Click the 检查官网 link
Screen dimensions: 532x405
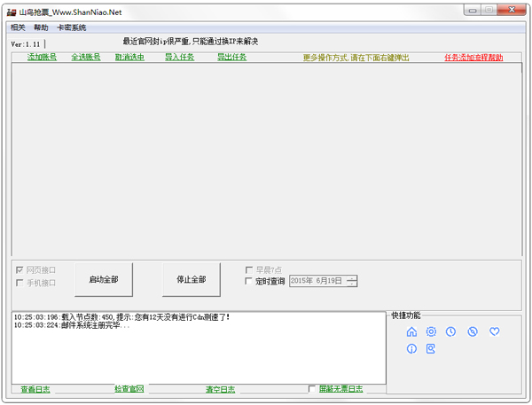pyautogui.click(x=129, y=389)
